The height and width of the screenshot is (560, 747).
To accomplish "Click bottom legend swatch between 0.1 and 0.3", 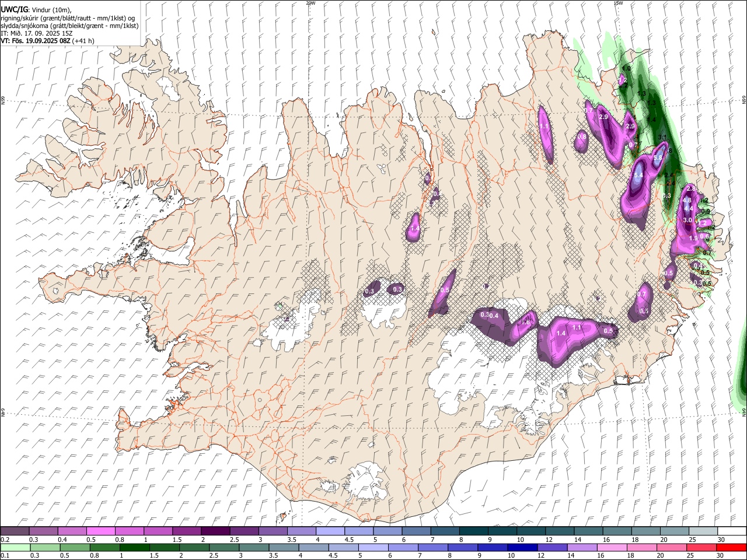I will (15, 547).
